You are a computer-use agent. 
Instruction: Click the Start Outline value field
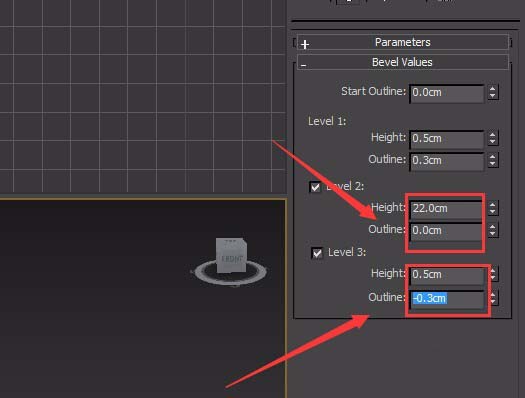click(447, 93)
